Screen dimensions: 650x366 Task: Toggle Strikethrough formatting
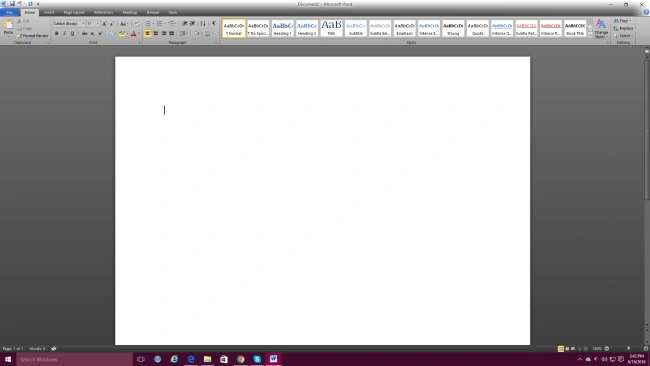pos(85,34)
